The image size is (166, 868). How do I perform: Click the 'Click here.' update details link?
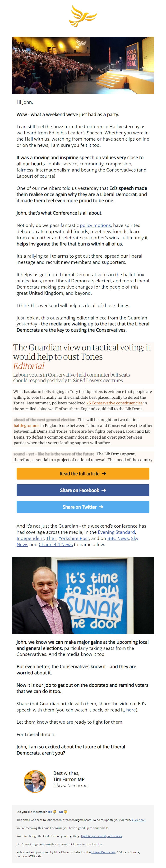pyautogui.click(x=138, y=820)
